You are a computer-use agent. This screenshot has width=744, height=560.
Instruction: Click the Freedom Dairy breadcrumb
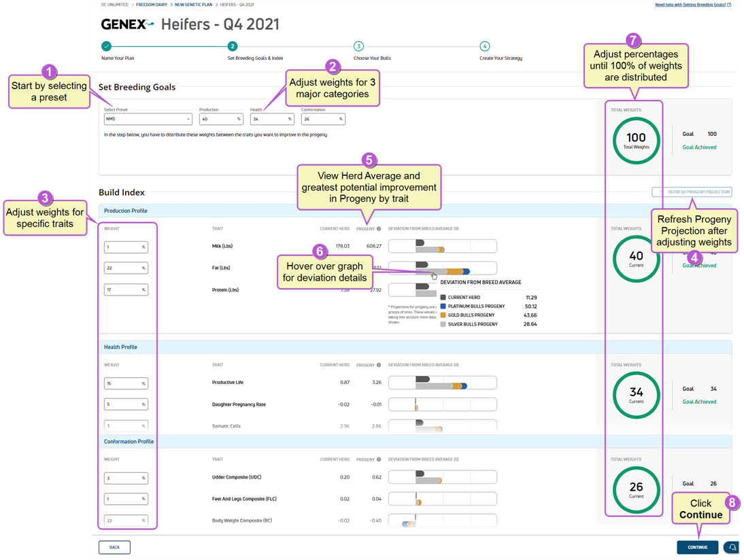[x=151, y=5]
